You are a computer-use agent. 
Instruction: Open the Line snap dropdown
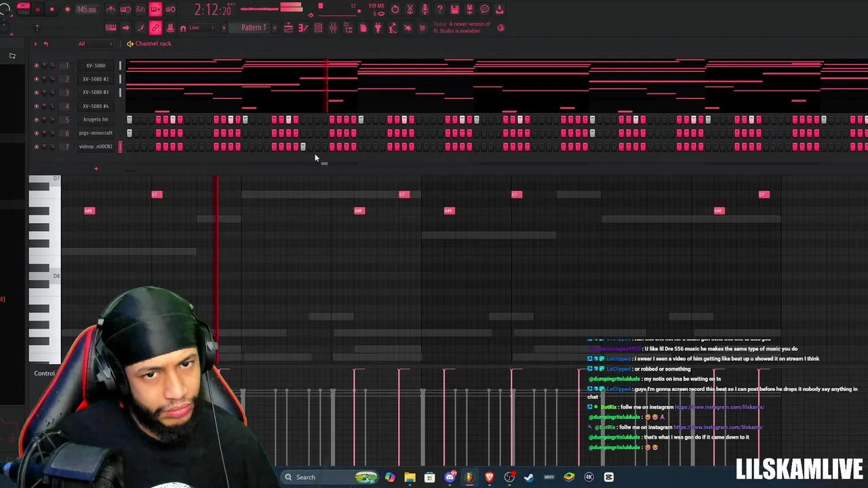(201, 28)
